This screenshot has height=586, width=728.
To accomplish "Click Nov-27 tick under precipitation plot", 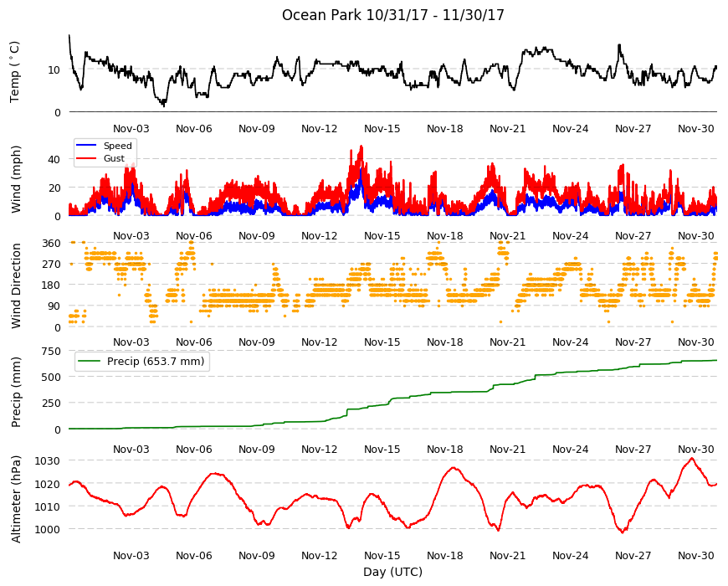I will [633, 449].
